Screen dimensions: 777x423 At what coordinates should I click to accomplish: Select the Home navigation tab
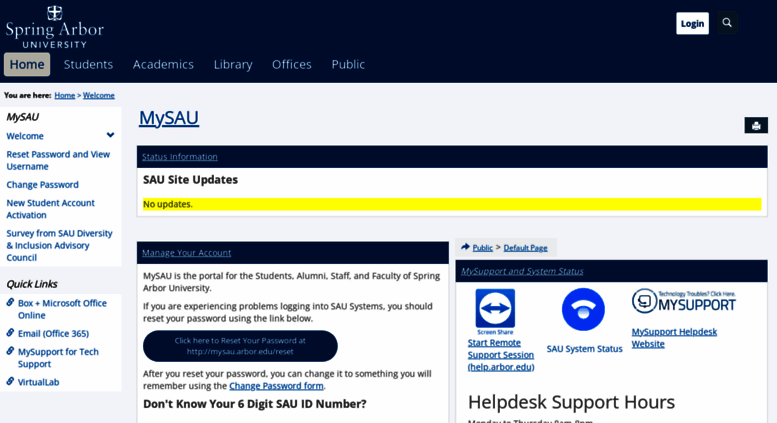click(x=27, y=64)
